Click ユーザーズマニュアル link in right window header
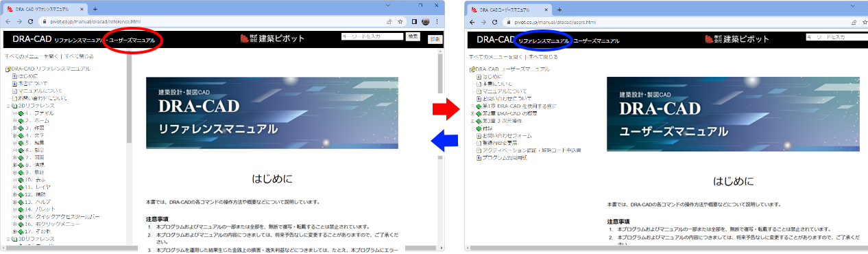 596,41
